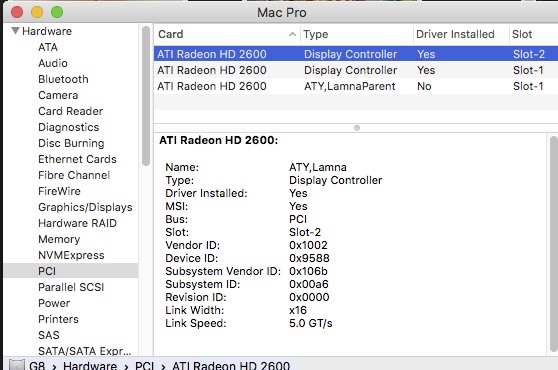Sort by the Type column header
Image resolution: width=558 pixels, height=370 pixels.
[x=316, y=34]
